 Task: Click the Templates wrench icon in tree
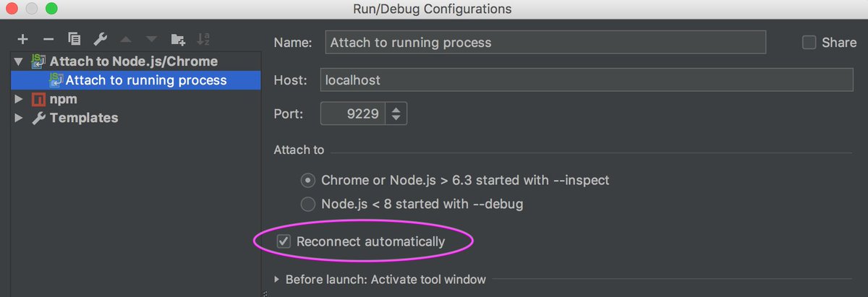[x=38, y=118]
